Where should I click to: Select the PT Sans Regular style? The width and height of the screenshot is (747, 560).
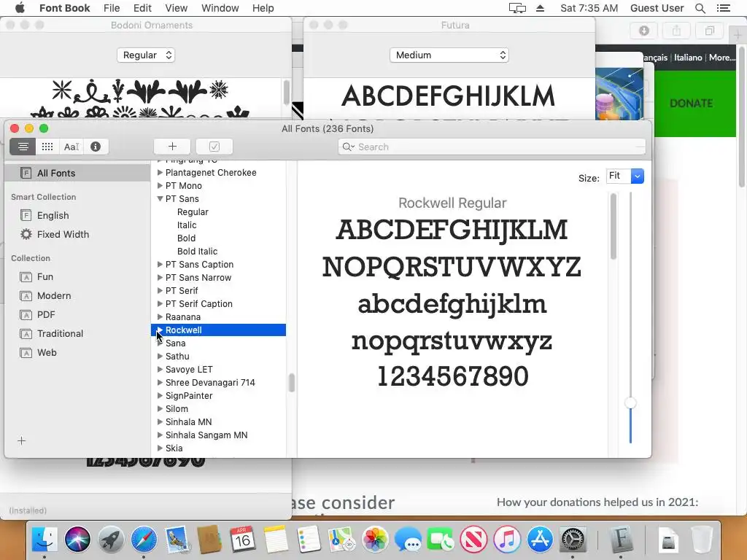point(193,212)
